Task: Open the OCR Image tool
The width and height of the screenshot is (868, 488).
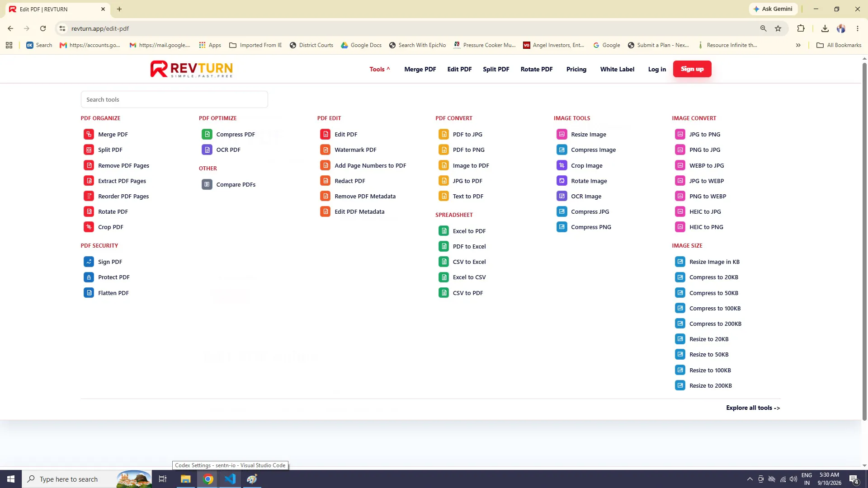Action: pyautogui.click(x=586, y=196)
